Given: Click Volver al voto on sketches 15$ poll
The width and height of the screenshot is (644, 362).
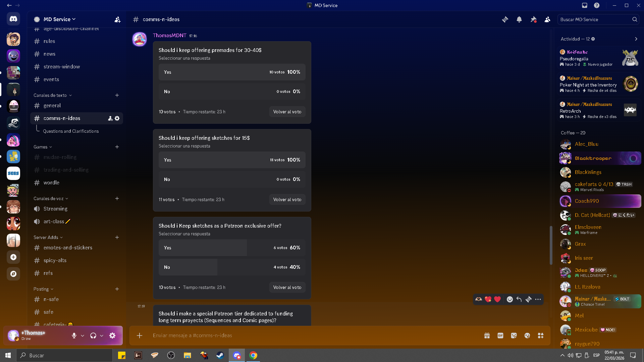Looking at the screenshot, I should point(287,200).
